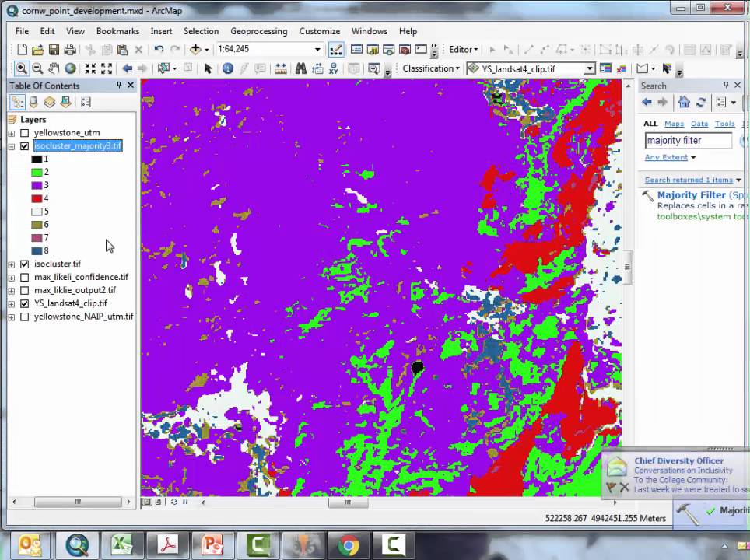Select the Select Elements arrow tool
The image size is (750, 560).
(208, 68)
